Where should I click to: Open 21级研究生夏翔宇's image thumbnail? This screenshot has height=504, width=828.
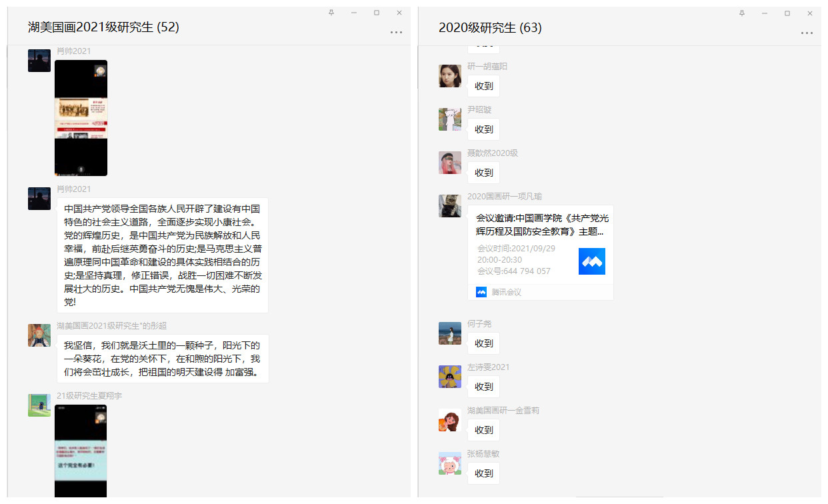pyautogui.click(x=81, y=451)
